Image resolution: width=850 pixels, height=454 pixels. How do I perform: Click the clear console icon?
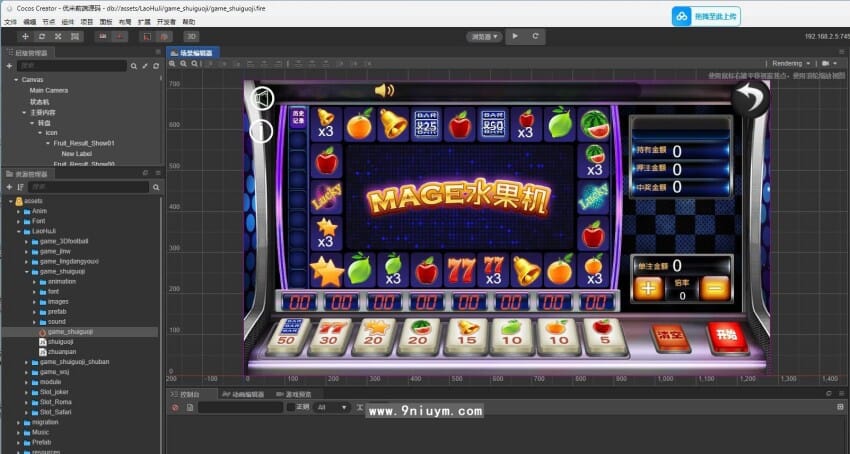(x=175, y=407)
